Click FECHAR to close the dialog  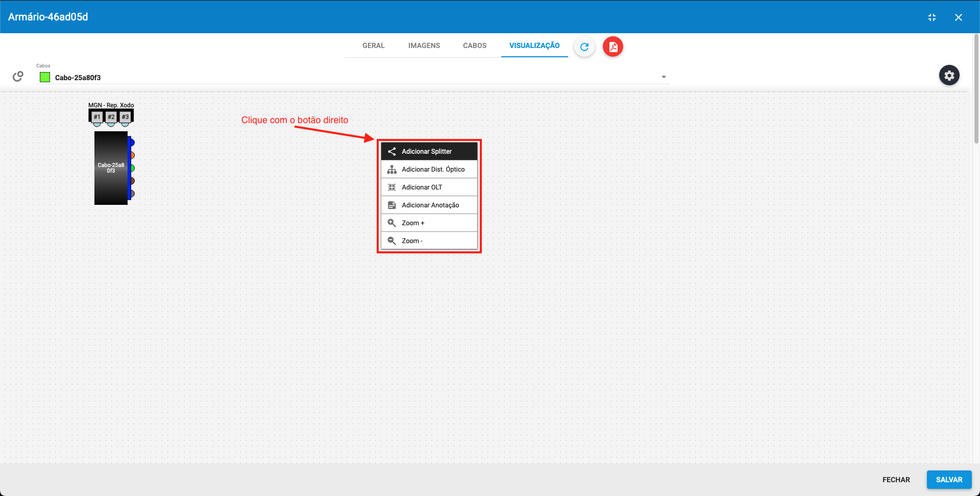[896, 480]
